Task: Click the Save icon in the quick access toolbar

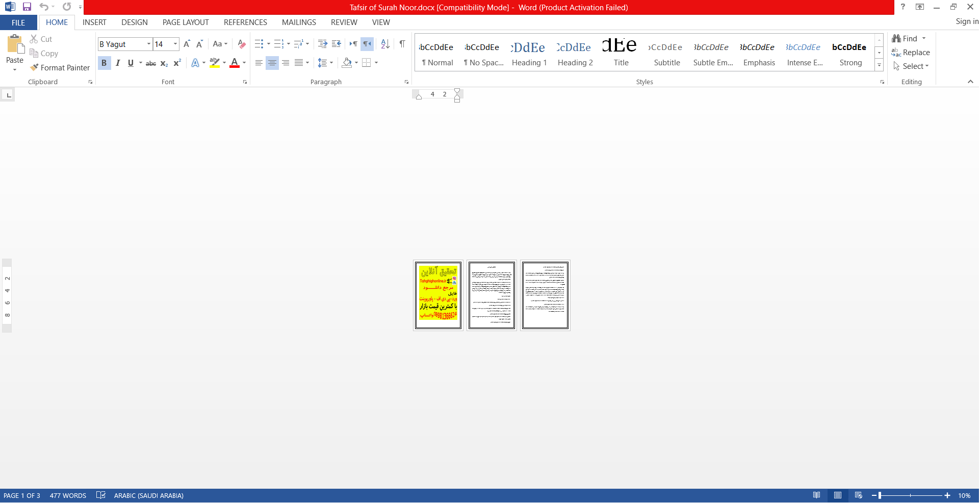Action: coord(27,7)
